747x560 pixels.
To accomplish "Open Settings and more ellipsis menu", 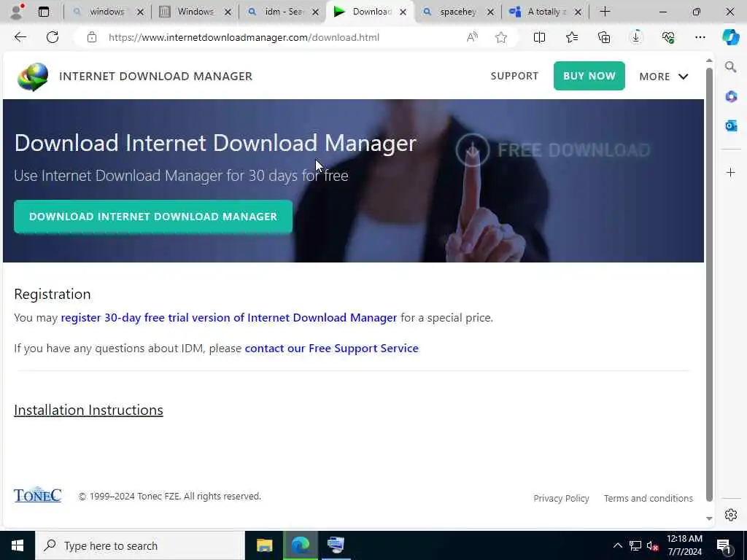I will [x=700, y=37].
